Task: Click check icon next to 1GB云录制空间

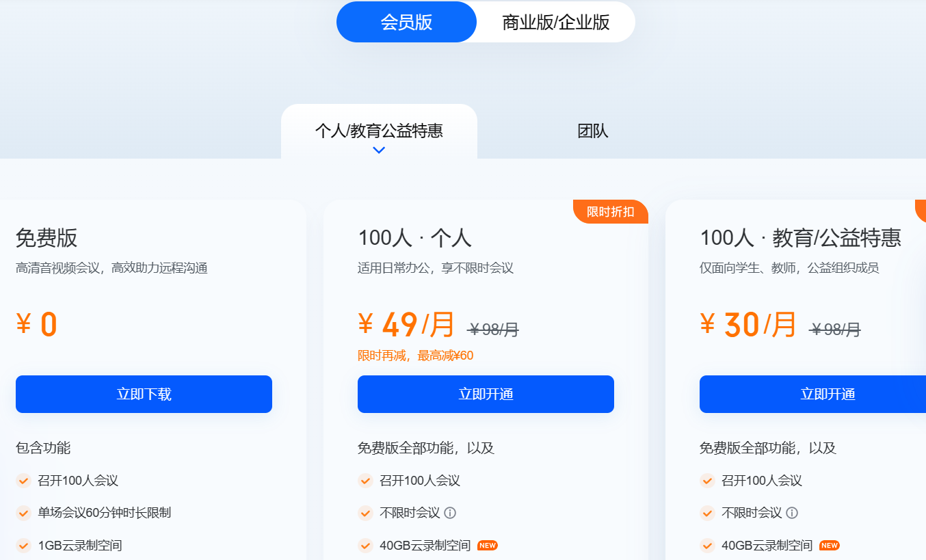Action: 24,546
